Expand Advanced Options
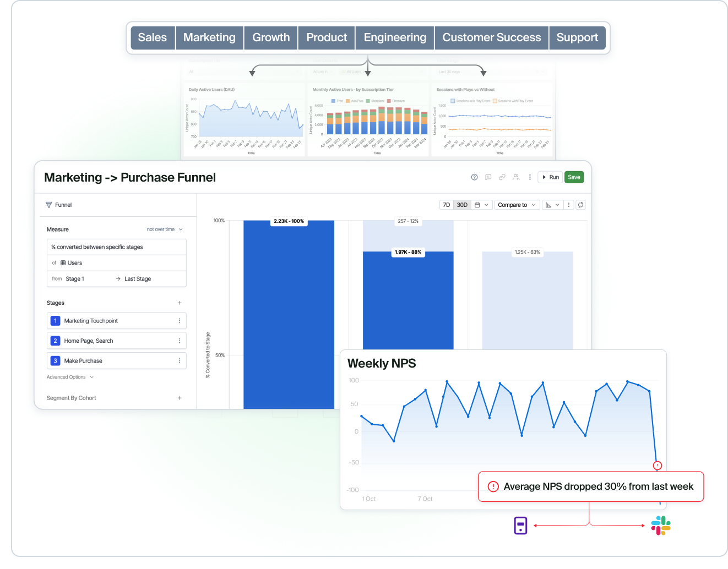This screenshot has width=728, height=569. click(70, 377)
